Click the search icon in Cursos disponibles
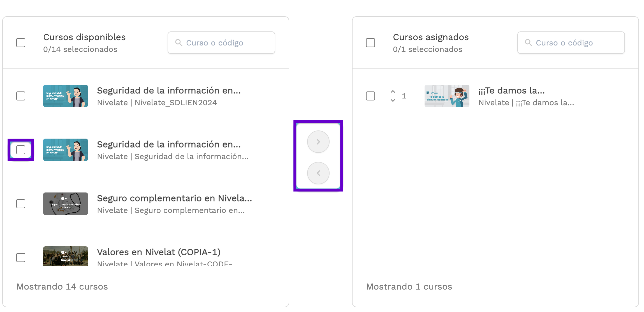 point(179,43)
